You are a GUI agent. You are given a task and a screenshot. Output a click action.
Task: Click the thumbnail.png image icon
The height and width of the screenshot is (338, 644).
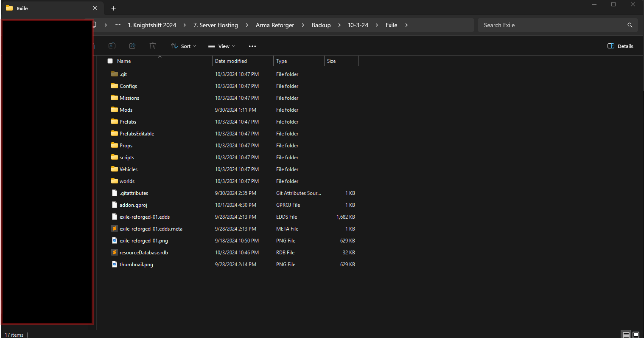[x=114, y=264]
